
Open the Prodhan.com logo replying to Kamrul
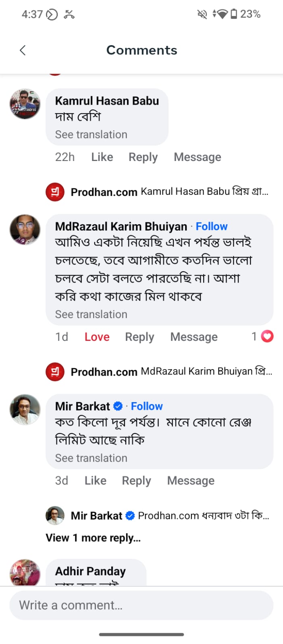[x=55, y=192]
